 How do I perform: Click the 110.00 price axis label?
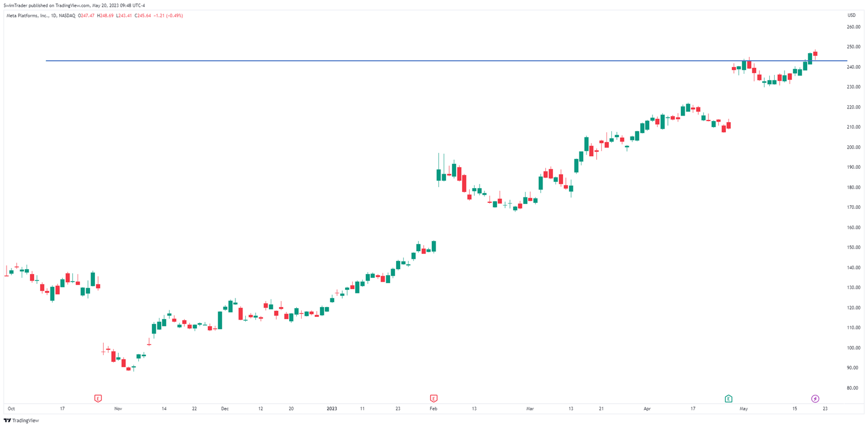[x=853, y=328]
